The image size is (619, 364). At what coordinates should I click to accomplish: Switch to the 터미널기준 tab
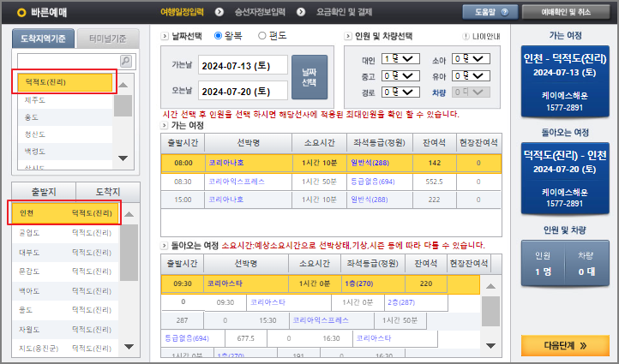(108, 39)
